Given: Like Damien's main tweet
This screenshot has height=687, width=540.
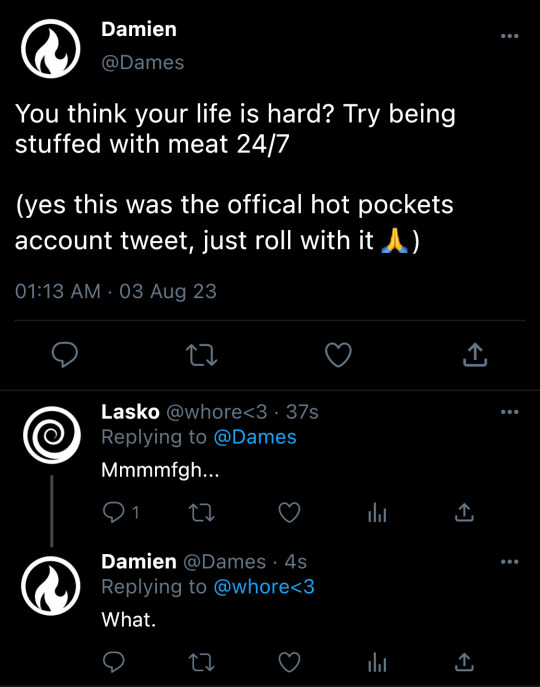Looking at the screenshot, I should (338, 355).
